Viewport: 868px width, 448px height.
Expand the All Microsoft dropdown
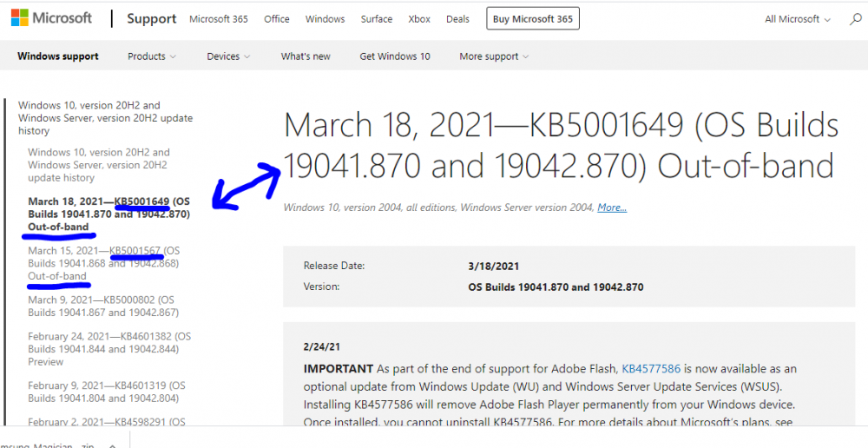[x=798, y=19]
